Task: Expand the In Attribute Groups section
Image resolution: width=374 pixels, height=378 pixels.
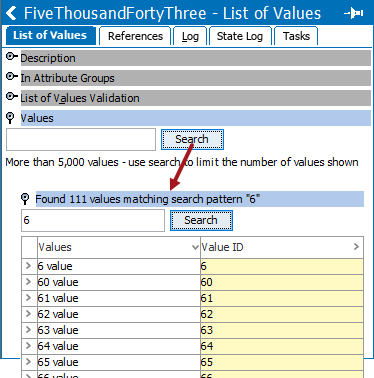Action: [12, 77]
